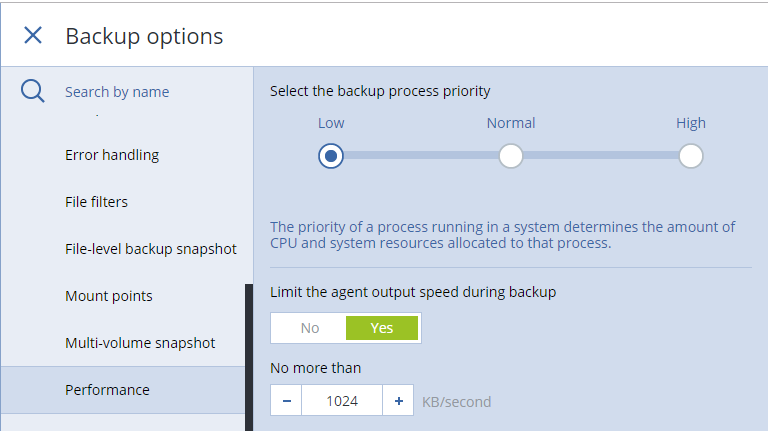Viewport: 768px width, 431px height.
Task: Click the Normal priority label
Action: 511,123
